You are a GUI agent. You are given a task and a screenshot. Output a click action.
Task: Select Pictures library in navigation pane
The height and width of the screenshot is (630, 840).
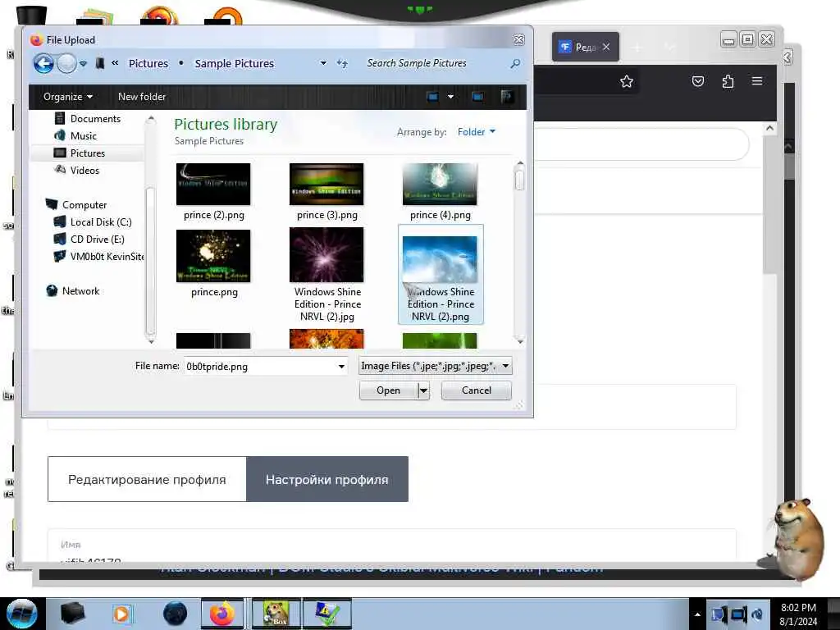[80, 153]
